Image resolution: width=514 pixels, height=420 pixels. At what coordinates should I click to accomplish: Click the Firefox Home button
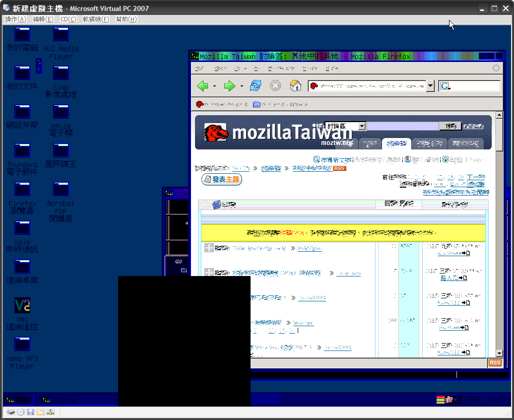tap(295, 86)
